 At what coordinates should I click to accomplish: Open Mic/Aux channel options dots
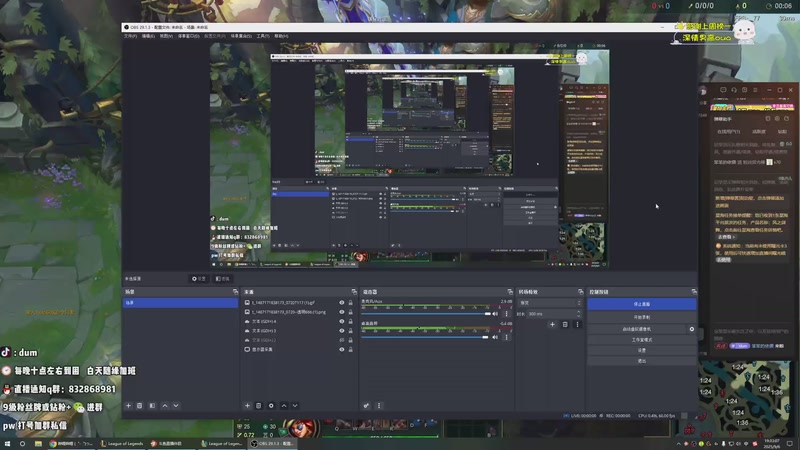click(x=506, y=314)
